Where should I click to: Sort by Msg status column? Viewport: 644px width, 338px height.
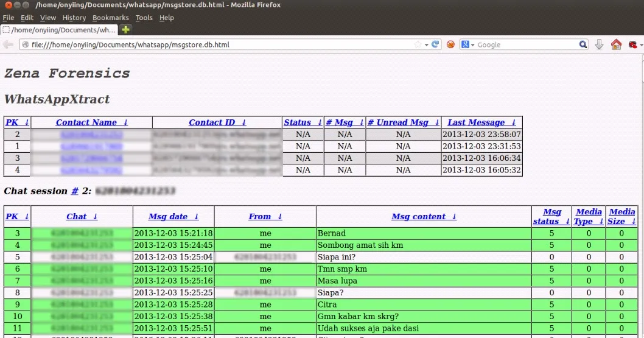551,216
